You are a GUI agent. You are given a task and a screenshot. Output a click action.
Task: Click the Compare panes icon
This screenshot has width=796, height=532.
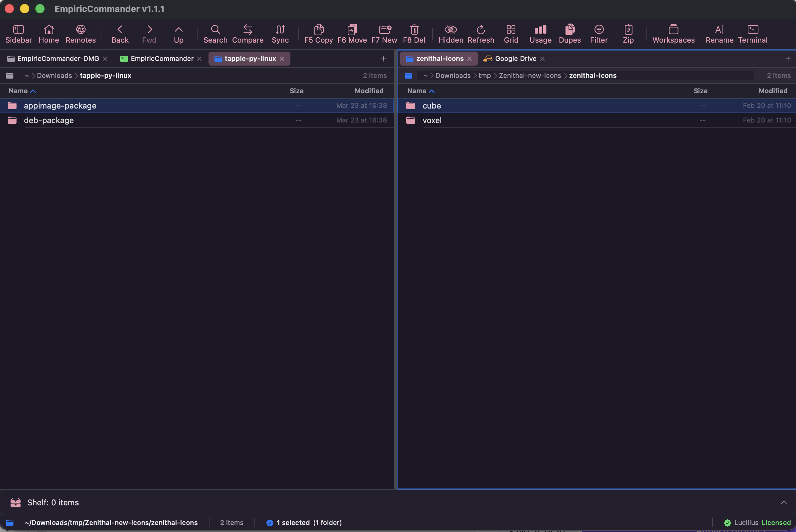[x=247, y=34]
